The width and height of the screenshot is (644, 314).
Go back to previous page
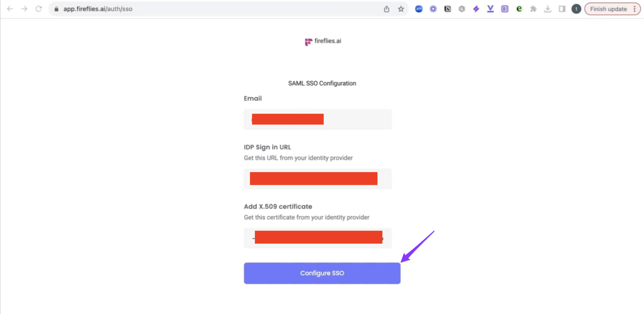coord(10,9)
